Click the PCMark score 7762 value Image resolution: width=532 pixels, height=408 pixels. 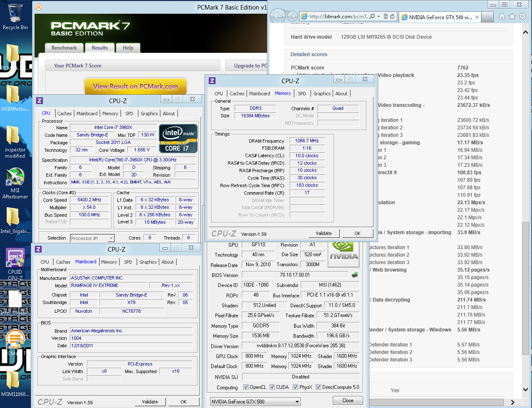coord(463,68)
